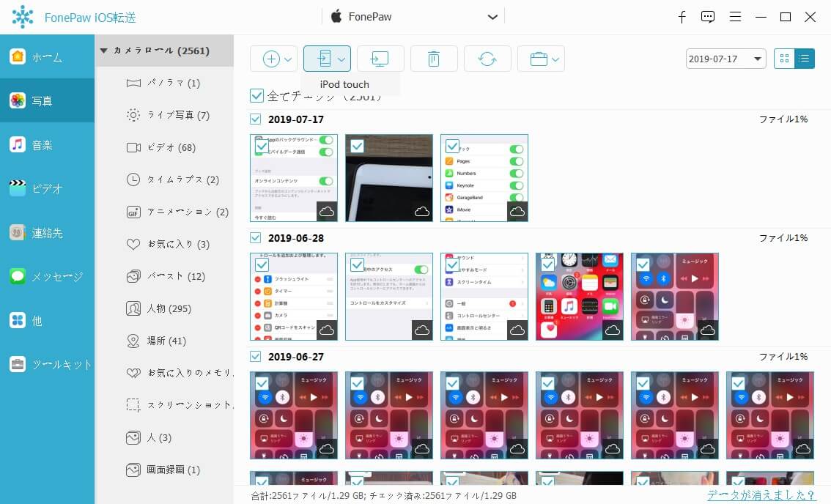Click the タイムラプス clock icon
Viewport: 831px width, 504px height.
tap(133, 179)
